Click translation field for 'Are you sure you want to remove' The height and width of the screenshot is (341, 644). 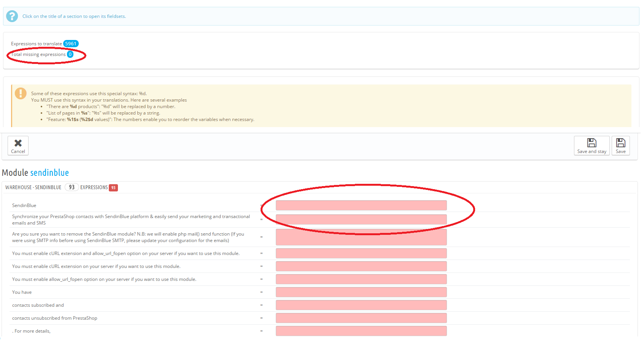pyautogui.click(x=361, y=237)
